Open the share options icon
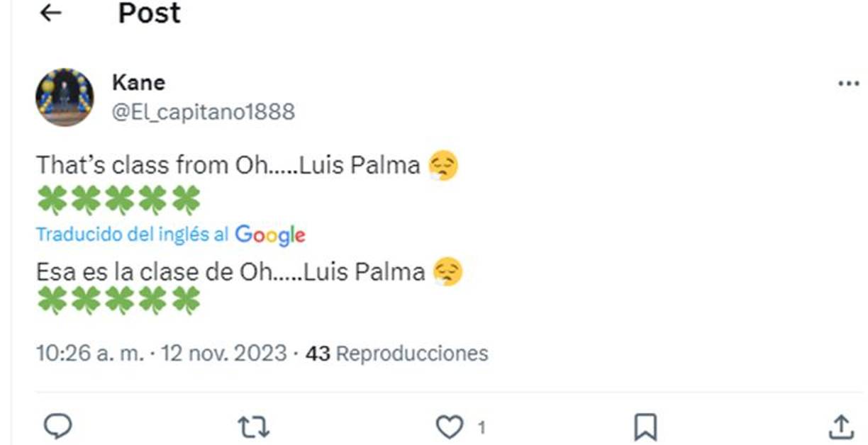Screen dimensions: 868x445 click(840, 427)
